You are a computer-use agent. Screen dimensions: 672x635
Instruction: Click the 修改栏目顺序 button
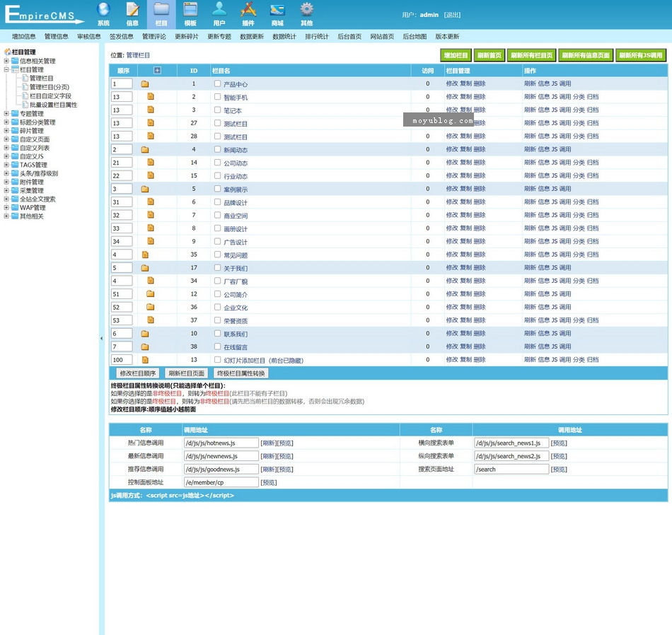[x=138, y=373]
